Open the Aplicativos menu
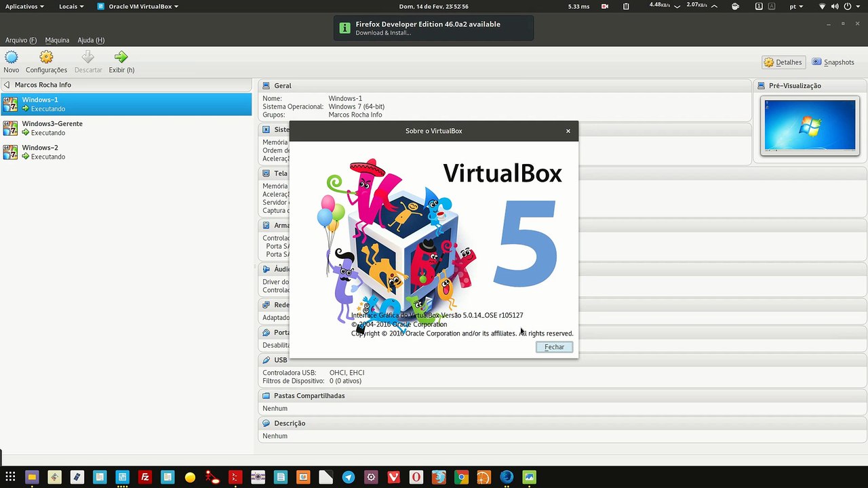Image resolution: width=868 pixels, height=488 pixels. coord(24,6)
